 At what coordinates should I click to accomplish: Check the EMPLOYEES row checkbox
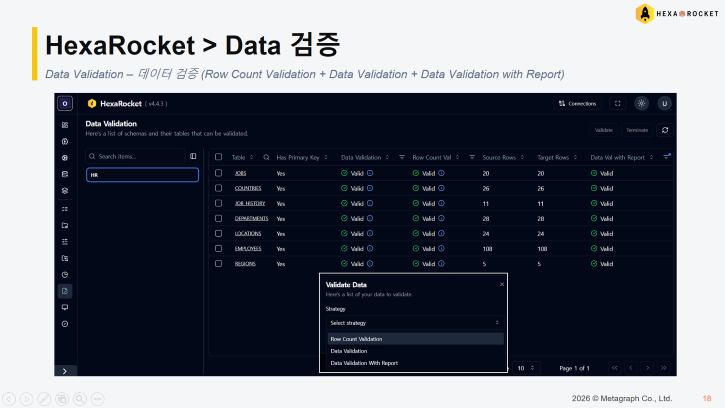pyautogui.click(x=218, y=248)
